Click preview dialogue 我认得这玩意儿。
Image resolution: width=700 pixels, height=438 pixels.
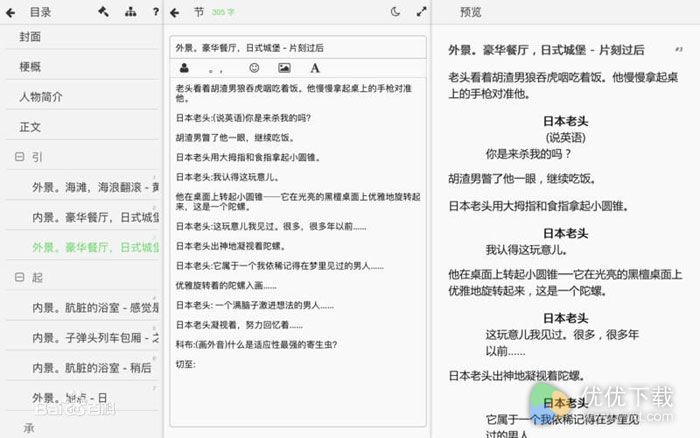(526, 250)
